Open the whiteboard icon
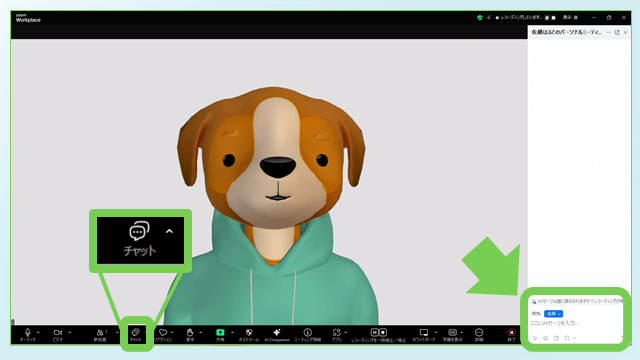 [x=424, y=335]
